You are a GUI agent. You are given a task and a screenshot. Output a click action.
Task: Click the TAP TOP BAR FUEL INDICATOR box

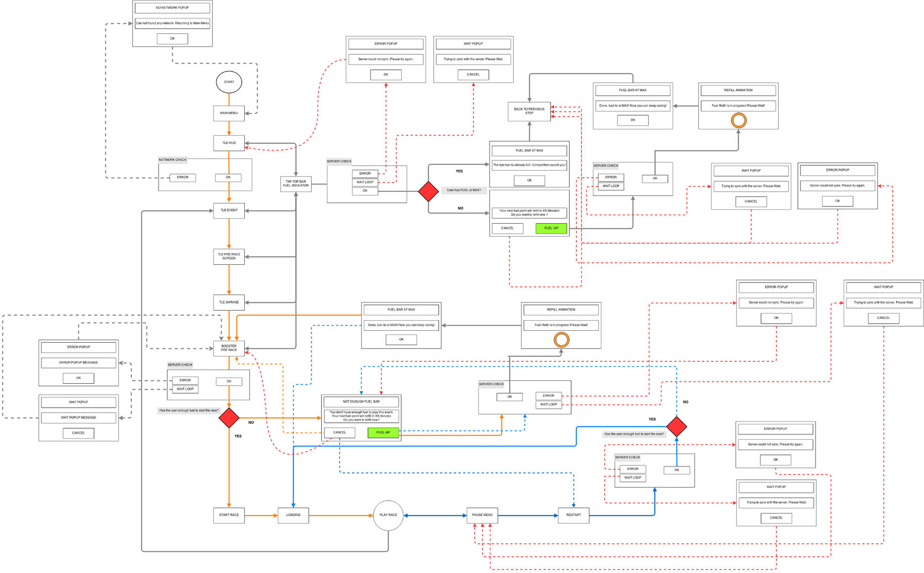point(295,184)
